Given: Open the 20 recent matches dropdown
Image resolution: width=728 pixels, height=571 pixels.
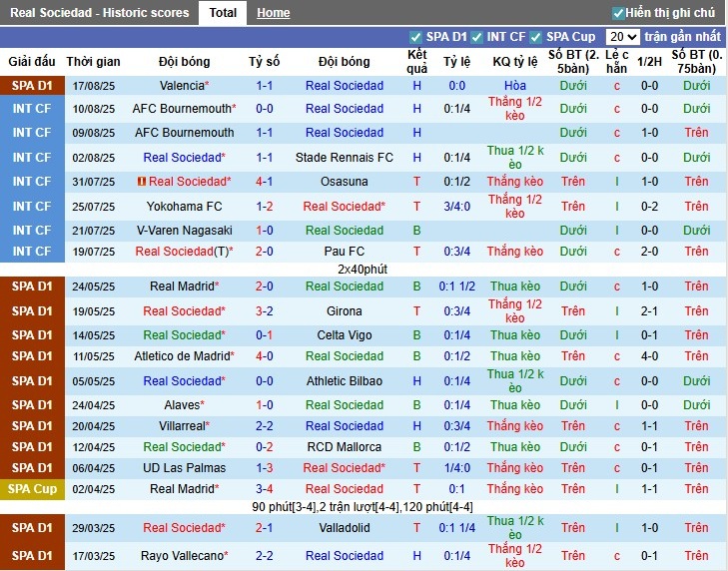Looking at the screenshot, I should point(622,37).
